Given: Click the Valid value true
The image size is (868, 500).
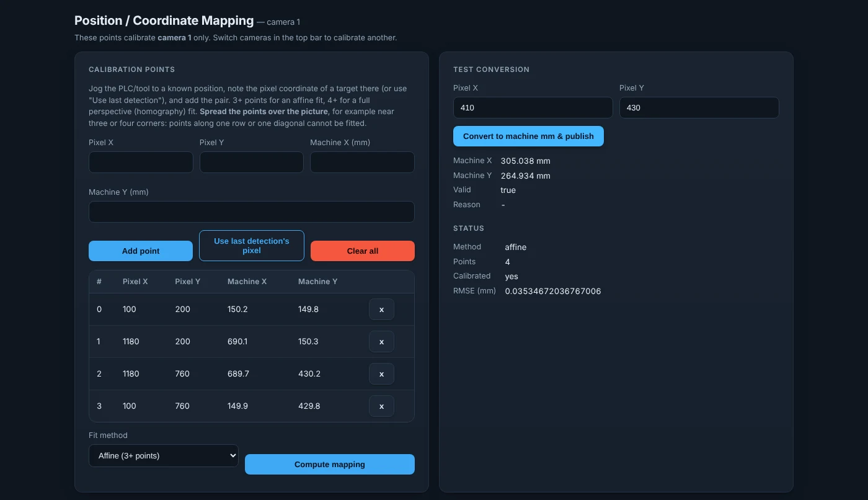Looking at the screenshot, I should tap(508, 190).
